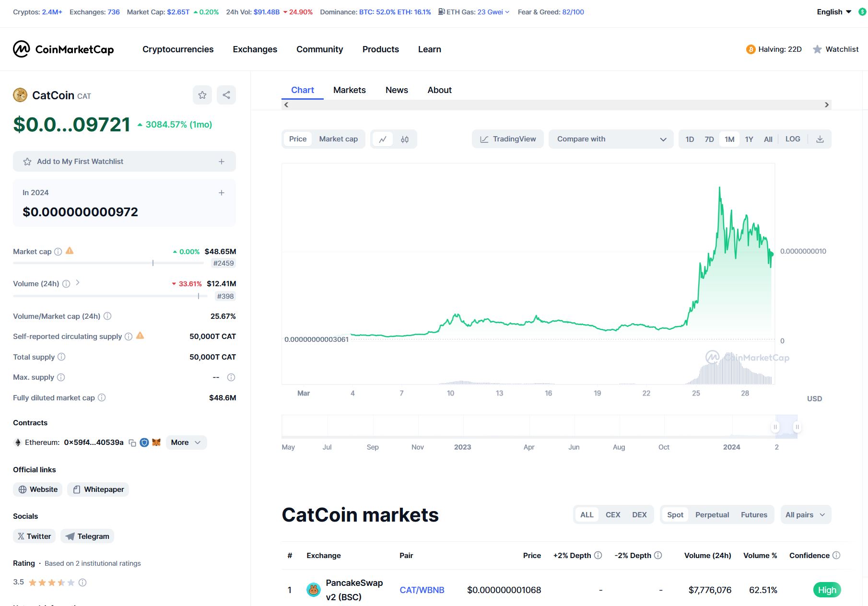Open the All pairs dropdown
The width and height of the screenshot is (868, 606).
coord(806,515)
